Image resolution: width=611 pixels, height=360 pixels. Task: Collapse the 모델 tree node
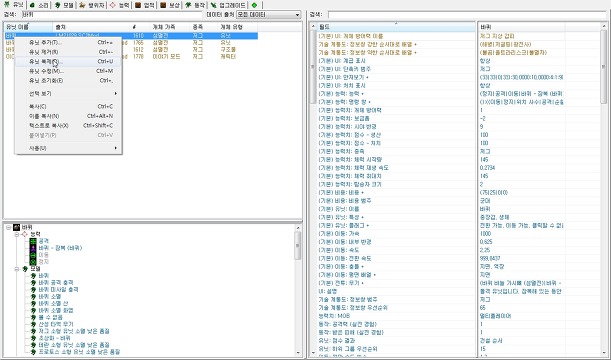point(16,269)
